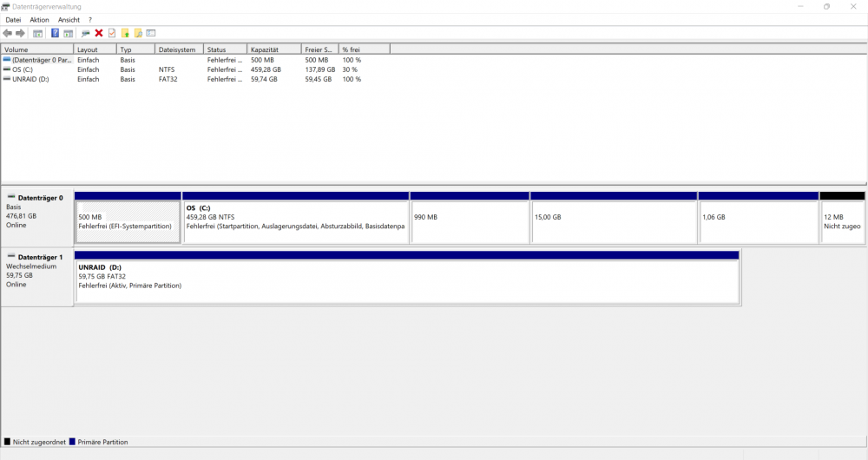
Task: Click the Nicht zugeordnet legend label
Action: pos(39,442)
